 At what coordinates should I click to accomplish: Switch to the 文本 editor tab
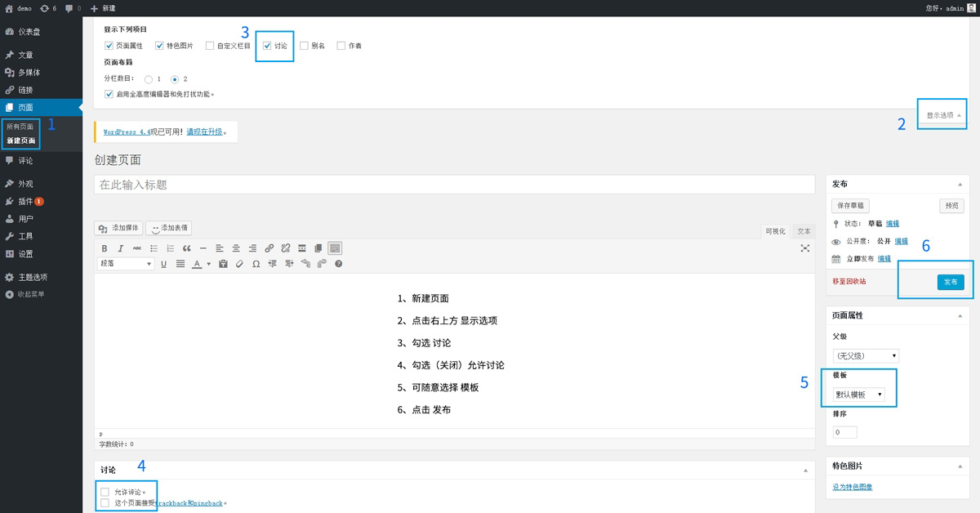tap(804, 231)
